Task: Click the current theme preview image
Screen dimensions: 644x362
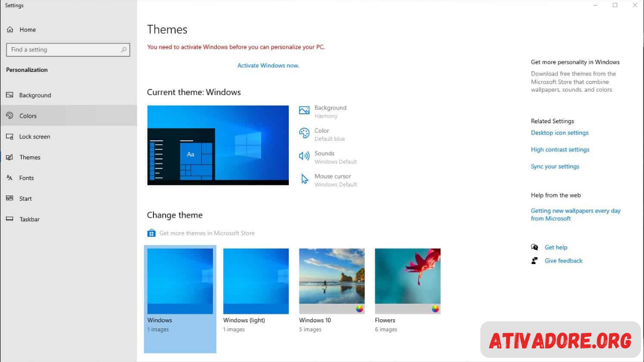Action: (x=218, y=145)
